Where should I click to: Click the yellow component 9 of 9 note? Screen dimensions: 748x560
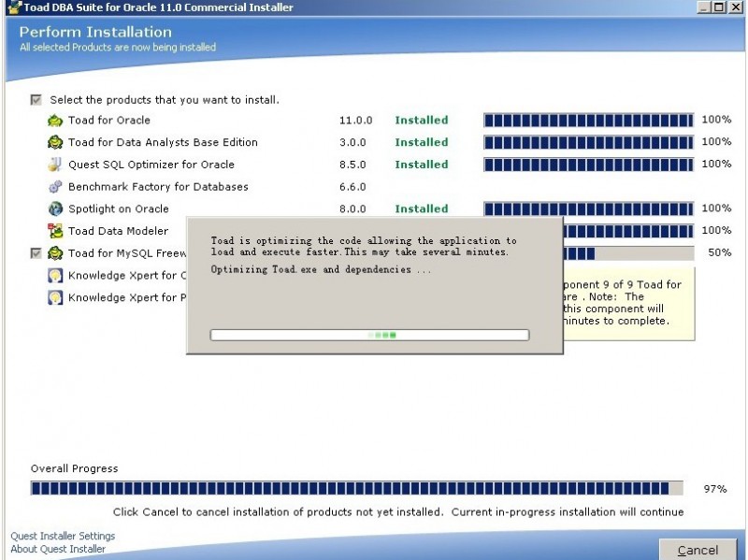click(x=628, y=304)
